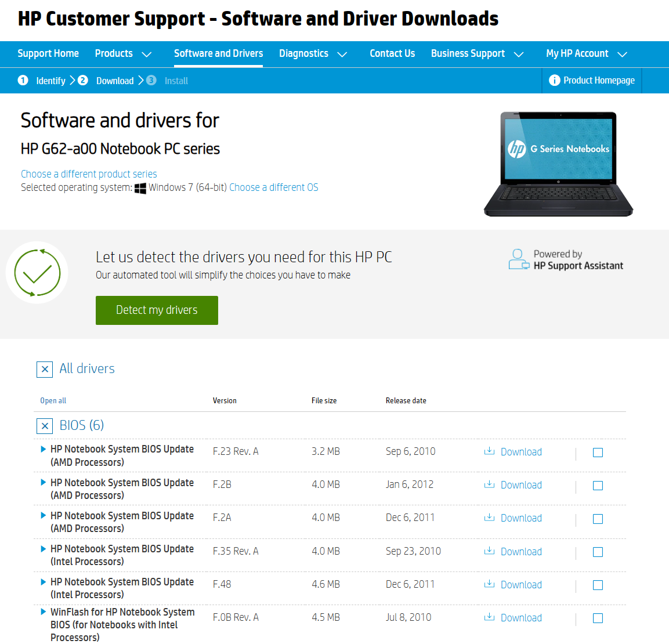
Task: Click the step 2 Download circle icon
Action: (x=83, y=80)
